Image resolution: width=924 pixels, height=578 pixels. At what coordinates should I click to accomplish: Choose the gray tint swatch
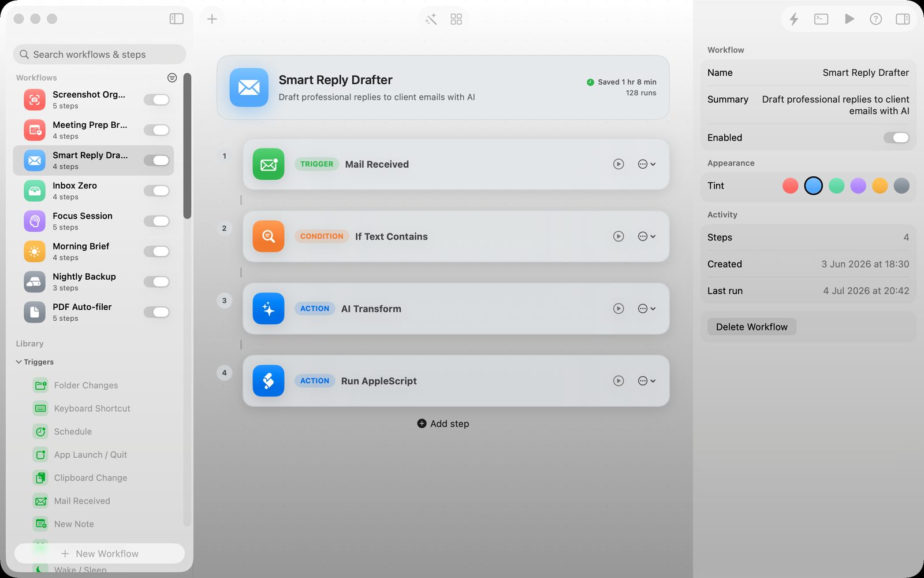pyautogui.click(x=901, y=186)
